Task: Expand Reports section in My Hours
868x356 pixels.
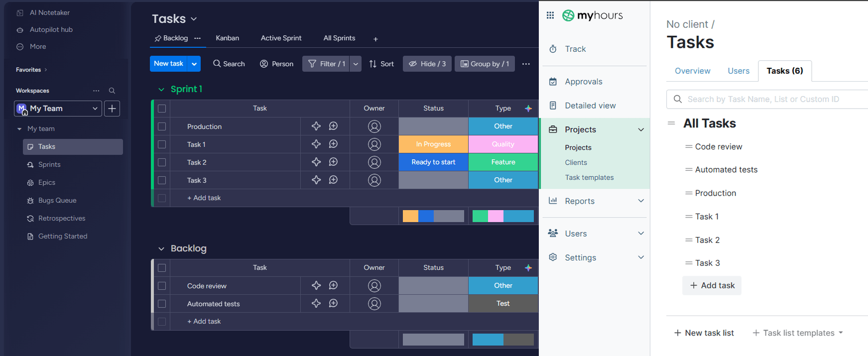Action: (x=641, y=201)
